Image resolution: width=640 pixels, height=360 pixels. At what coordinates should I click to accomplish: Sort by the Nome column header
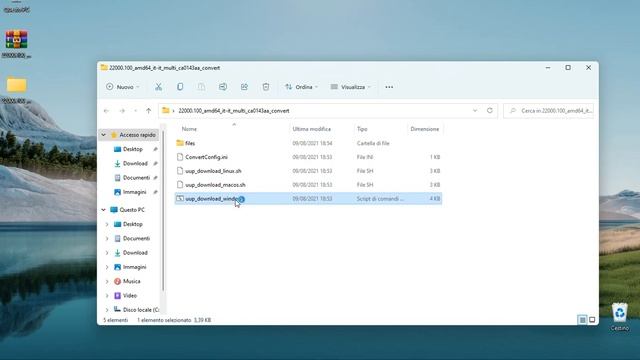[189, 129]
